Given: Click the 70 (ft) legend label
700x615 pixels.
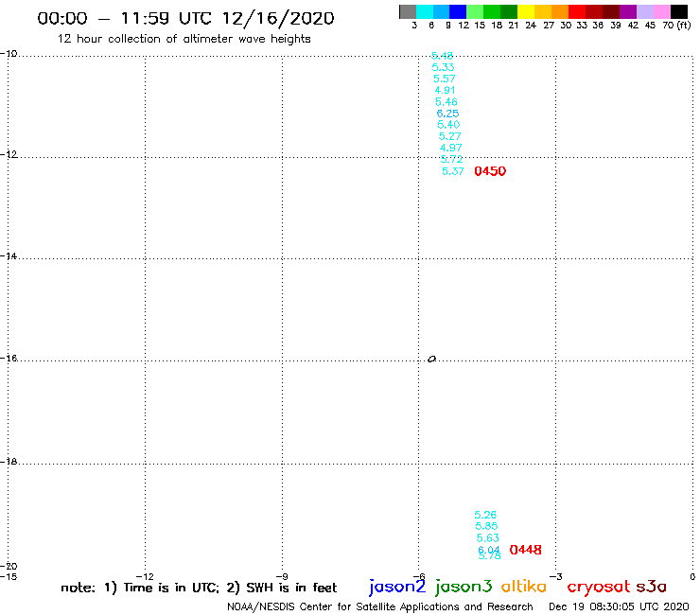Looking at the screenshot, I should [676, 26].
